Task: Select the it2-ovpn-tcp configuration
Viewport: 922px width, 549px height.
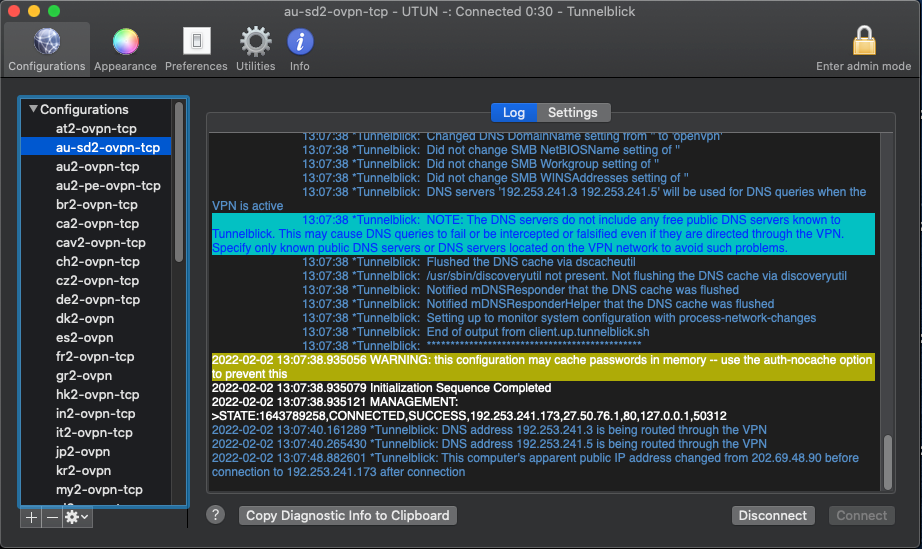Action: (x=96, y=433)
